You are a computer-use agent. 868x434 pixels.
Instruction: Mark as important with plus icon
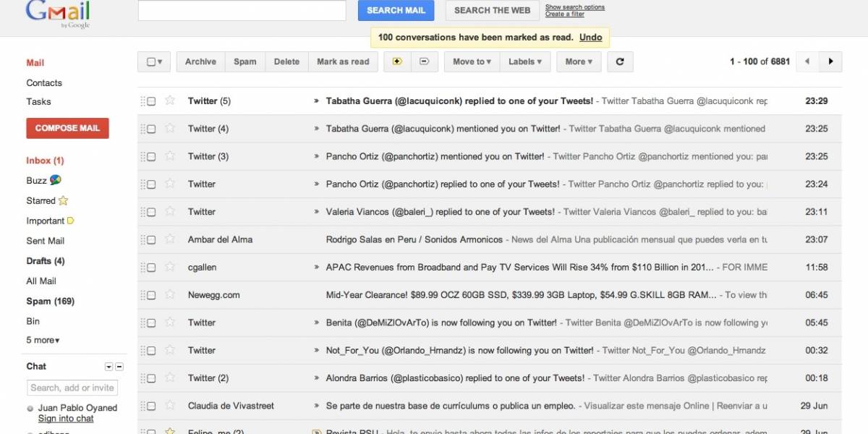[397, 61]
